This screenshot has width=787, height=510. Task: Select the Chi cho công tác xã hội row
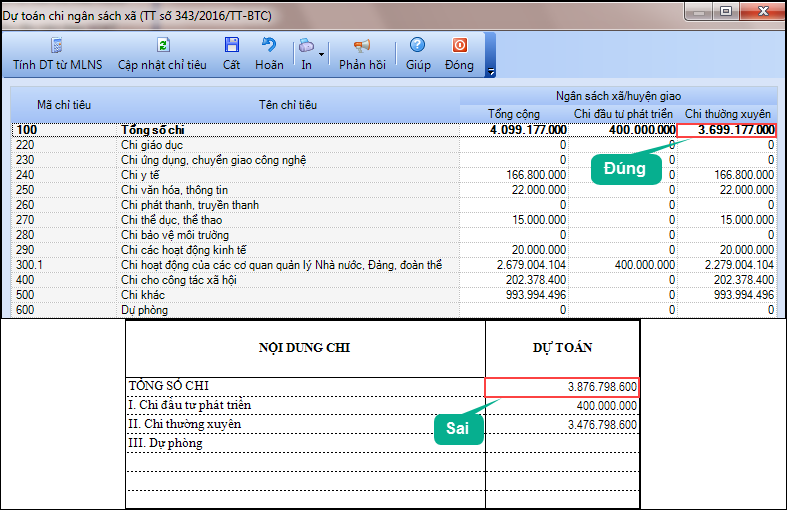[394, 280]
